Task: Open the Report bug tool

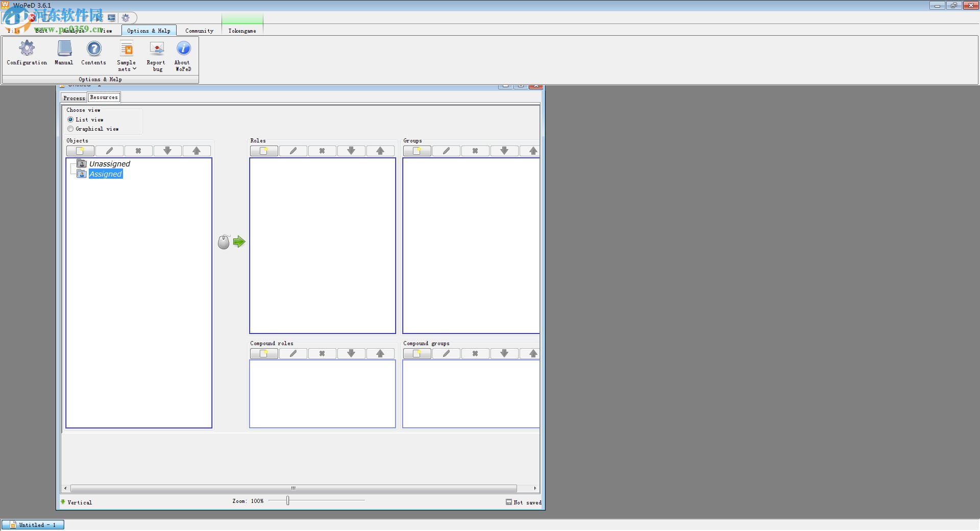Action: pos(156,56)
